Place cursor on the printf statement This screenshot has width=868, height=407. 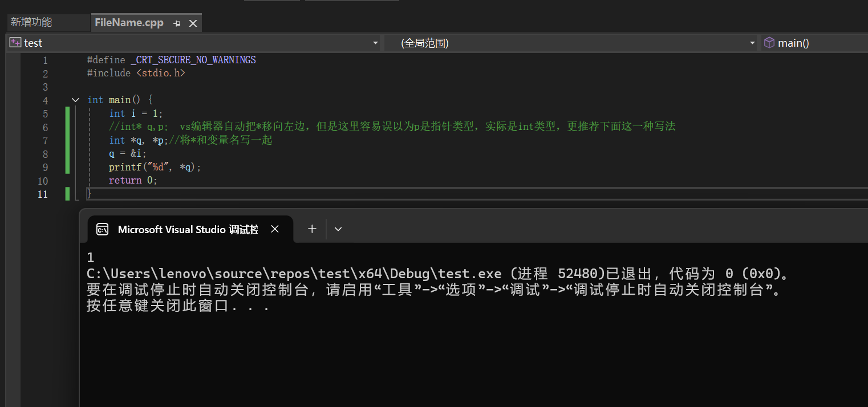pyautogui.click(x=155, y=167)
